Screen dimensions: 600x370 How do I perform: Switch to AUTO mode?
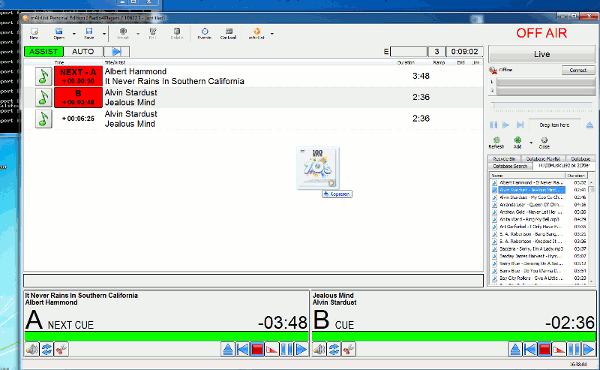[83, 51]
